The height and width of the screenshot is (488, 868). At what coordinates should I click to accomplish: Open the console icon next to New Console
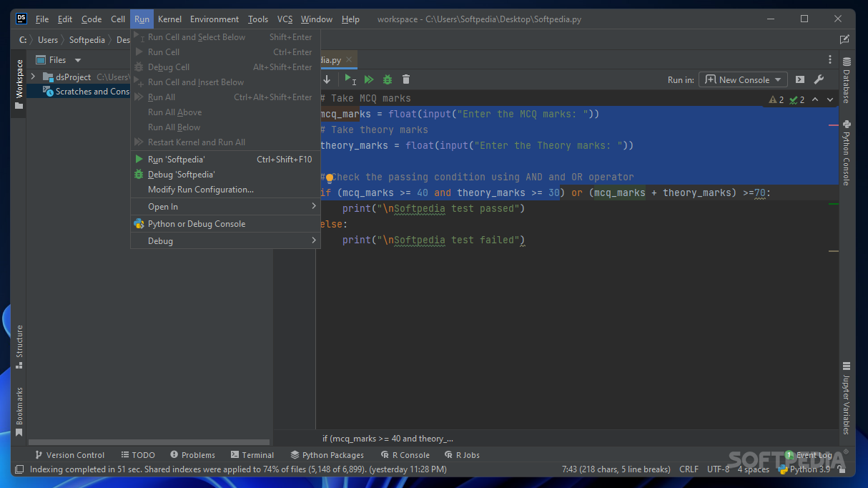point(800,79)
